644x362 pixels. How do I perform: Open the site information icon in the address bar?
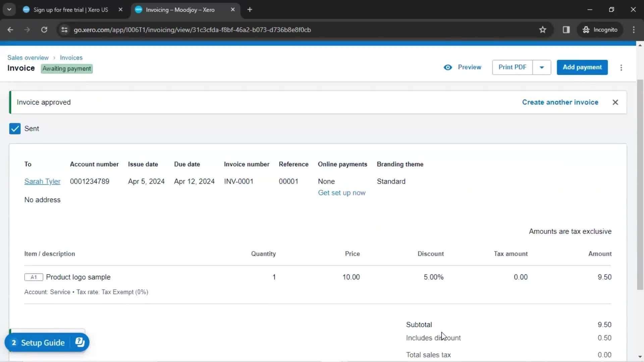coord(64,29)
